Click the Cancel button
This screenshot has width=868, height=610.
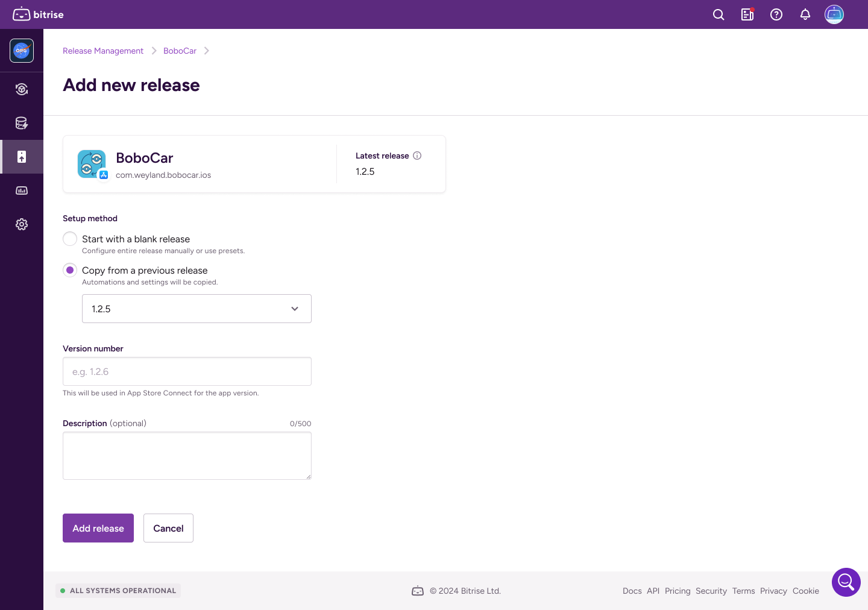coord(168,528)
